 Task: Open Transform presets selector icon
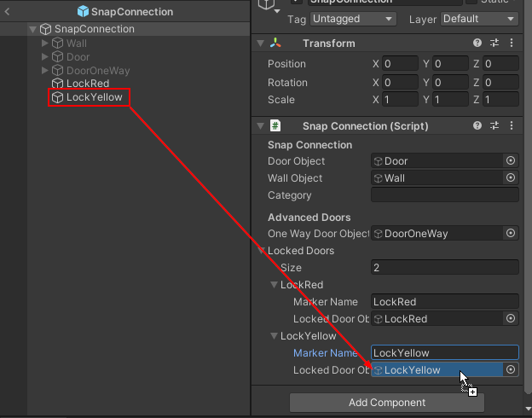(x=494, y=44)
